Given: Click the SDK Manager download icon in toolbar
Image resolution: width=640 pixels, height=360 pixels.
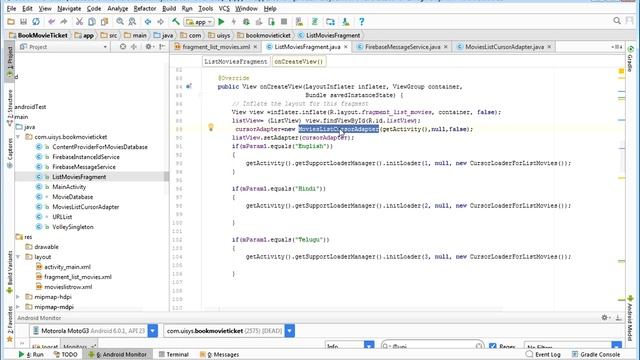Looking at the screenshot, I should [x=346, y=22].
